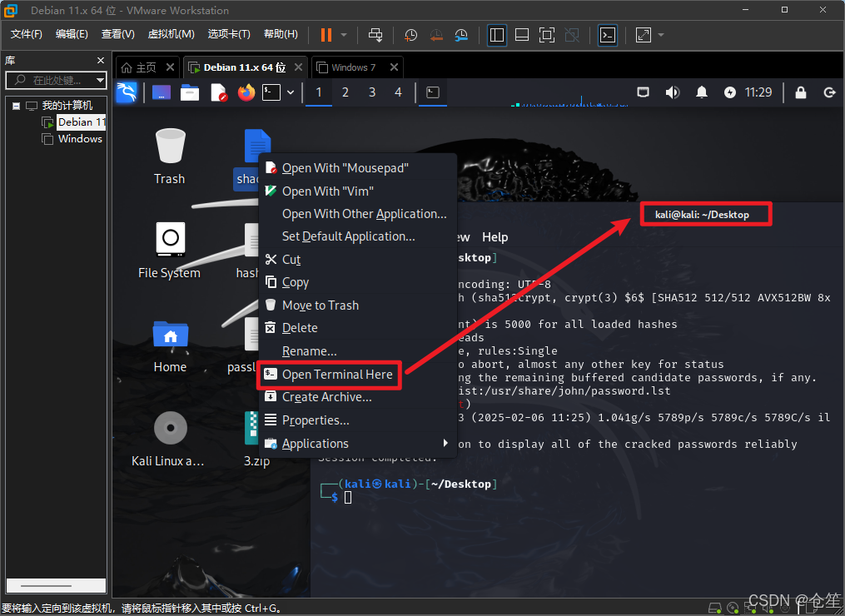Switch to workspace 3 in Kali panel
Viewport: 845px width, 616px height.
click(372, 92)
